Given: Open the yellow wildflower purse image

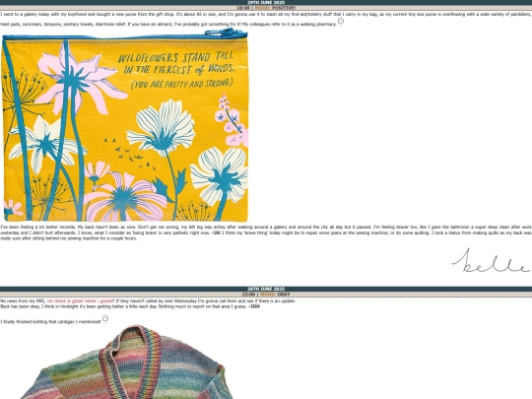Looking at the screenshot, I should point(124,125).
